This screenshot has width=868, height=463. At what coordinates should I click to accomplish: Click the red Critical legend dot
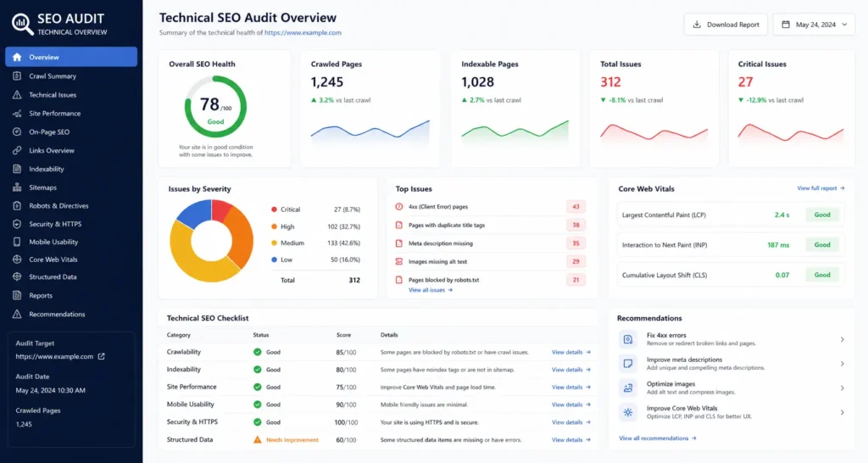(x=274, y=209)
